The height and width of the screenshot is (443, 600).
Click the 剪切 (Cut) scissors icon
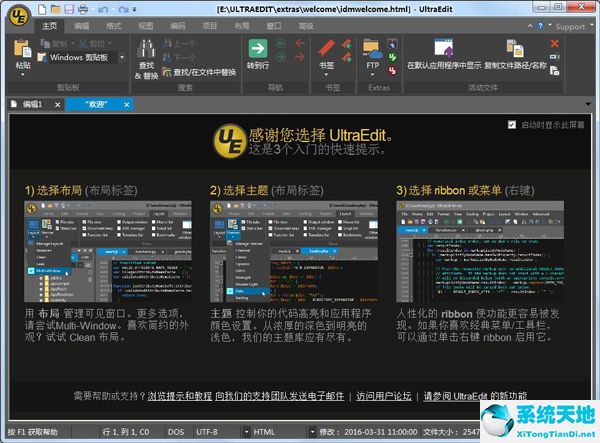click(83, 44)
